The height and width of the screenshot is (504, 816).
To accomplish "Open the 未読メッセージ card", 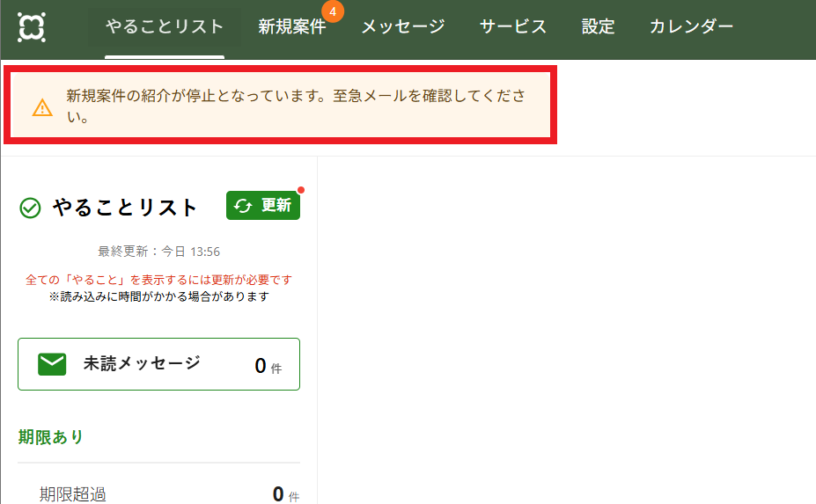I will (x=158, y=364).
